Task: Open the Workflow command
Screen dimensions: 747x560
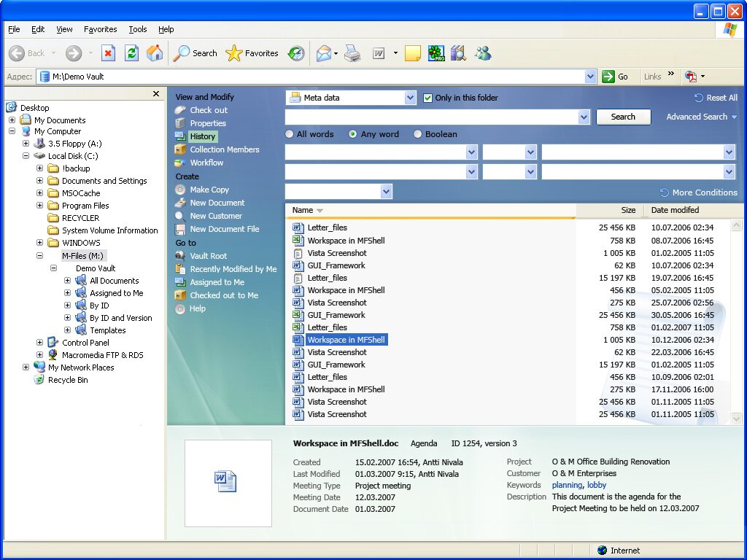Action: click(x=206, y=163)
